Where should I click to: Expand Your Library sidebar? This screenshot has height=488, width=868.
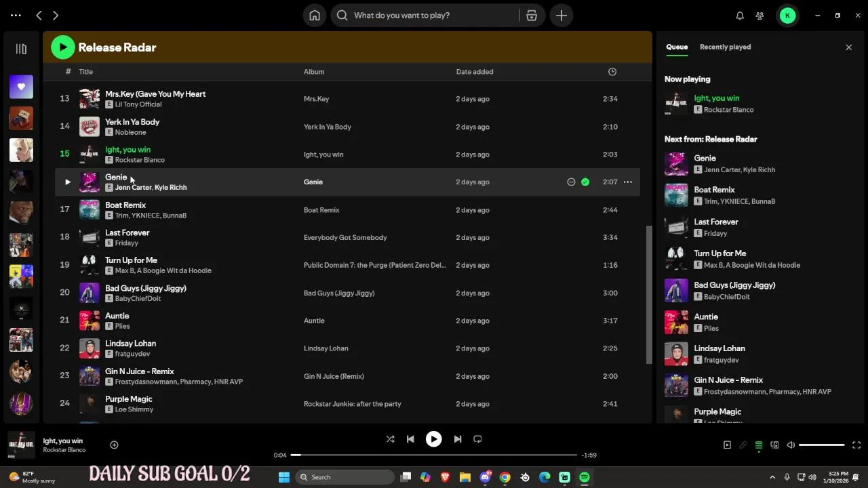pyautogui.click(x=21, y=49)
